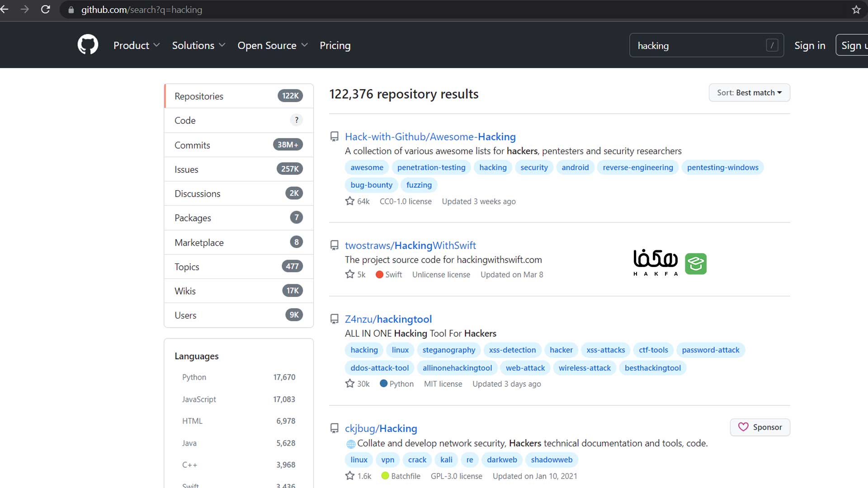
Task: Click the Sponsor button
Action: click(760, 427)
